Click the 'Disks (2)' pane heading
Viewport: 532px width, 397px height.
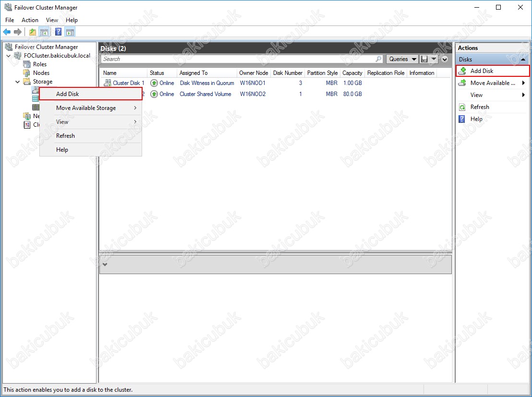(113, 48)
